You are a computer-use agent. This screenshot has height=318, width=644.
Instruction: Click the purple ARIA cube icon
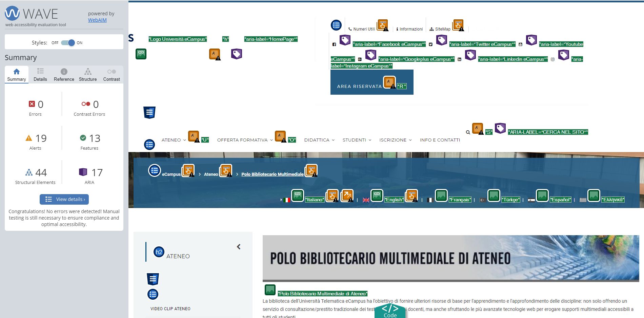pyautogui.click(x=83, y=172)
